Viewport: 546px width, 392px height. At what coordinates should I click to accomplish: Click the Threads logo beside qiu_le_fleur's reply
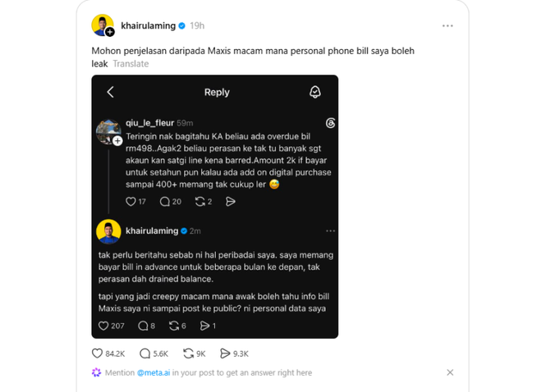(330, 123)
